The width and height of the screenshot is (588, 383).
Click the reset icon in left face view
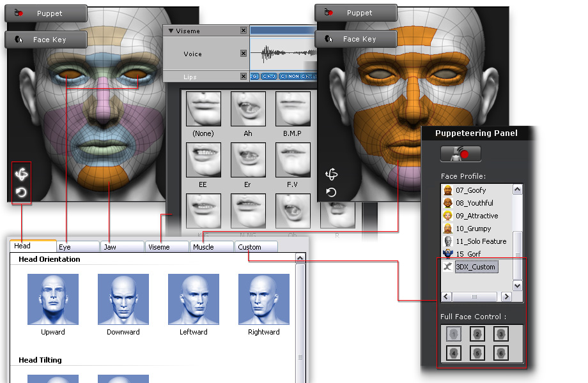[x=21, y=192]
